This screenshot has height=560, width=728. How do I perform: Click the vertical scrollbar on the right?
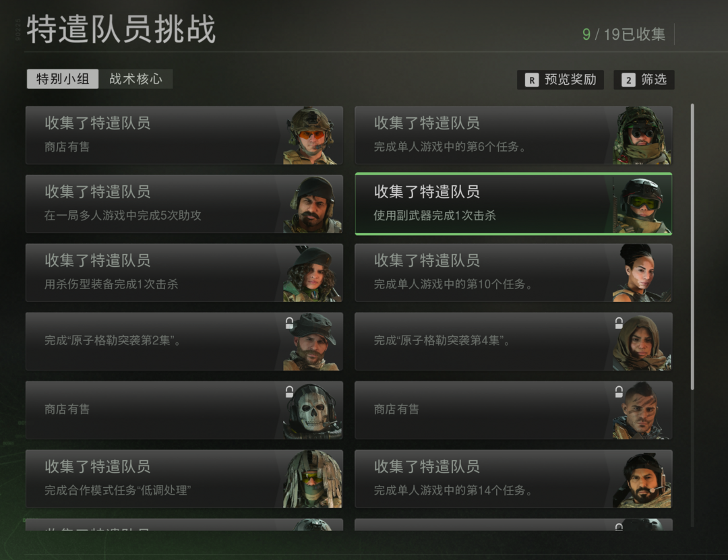692,247
